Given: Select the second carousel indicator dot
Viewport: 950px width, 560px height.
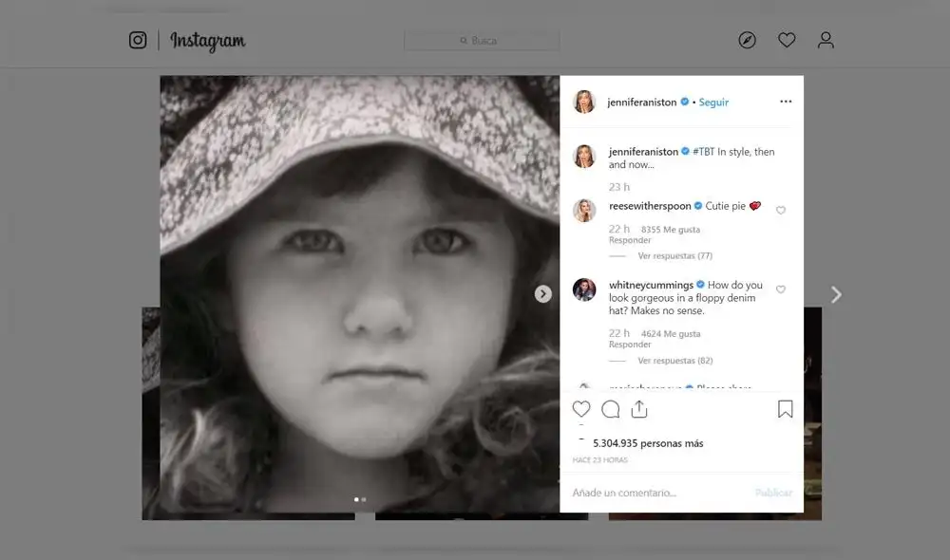Looking at the screenshot, I should tap(362, 498).
